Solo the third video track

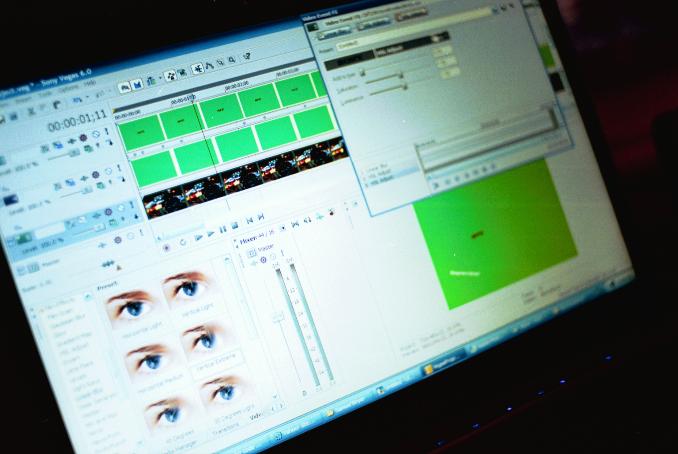[132, 205]
